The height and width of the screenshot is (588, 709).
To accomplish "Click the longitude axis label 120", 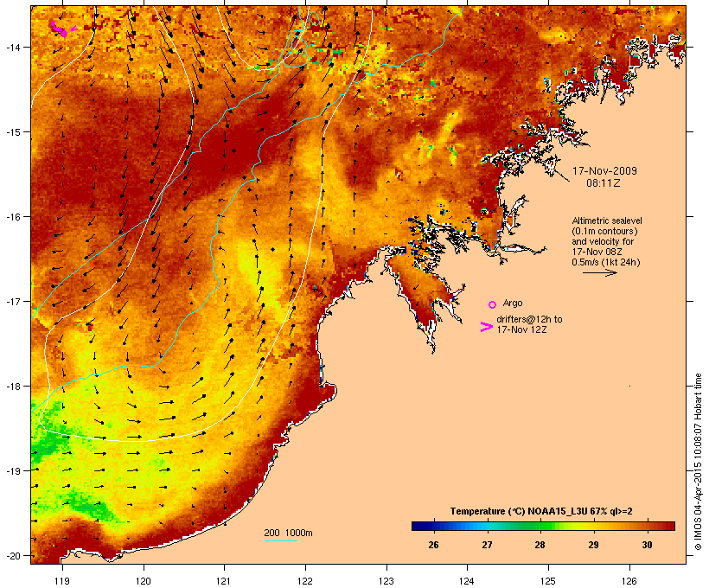I will pyautogui.click(x=144, y=581).
